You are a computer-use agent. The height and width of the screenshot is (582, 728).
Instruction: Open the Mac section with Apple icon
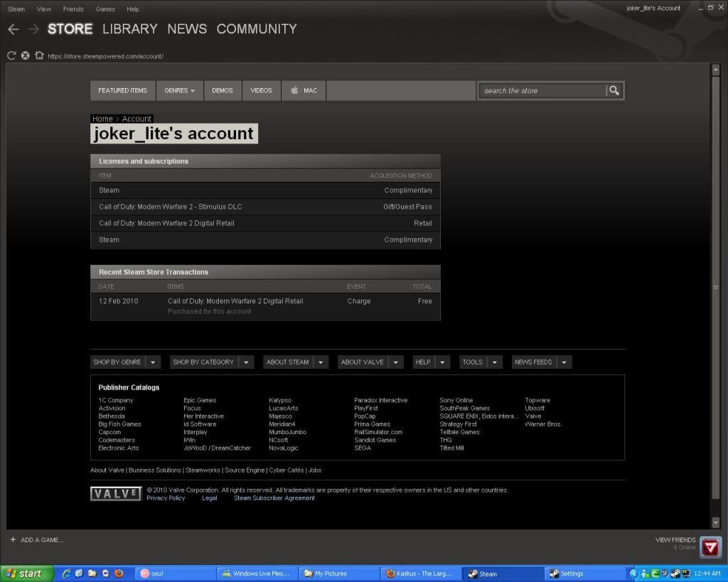[x=304, y=90]
